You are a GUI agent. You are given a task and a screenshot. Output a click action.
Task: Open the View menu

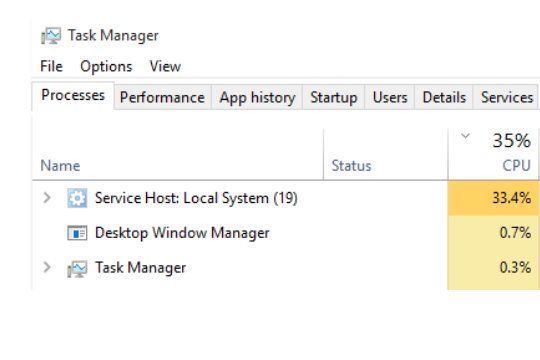pos(165,66)
